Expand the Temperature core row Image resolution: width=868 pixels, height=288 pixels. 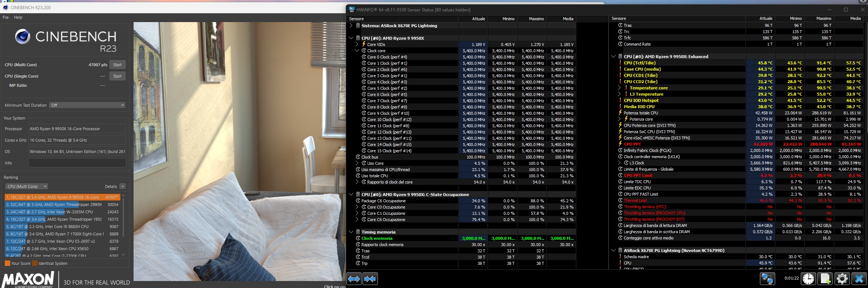pyautogui.click(x=619, y=88)
